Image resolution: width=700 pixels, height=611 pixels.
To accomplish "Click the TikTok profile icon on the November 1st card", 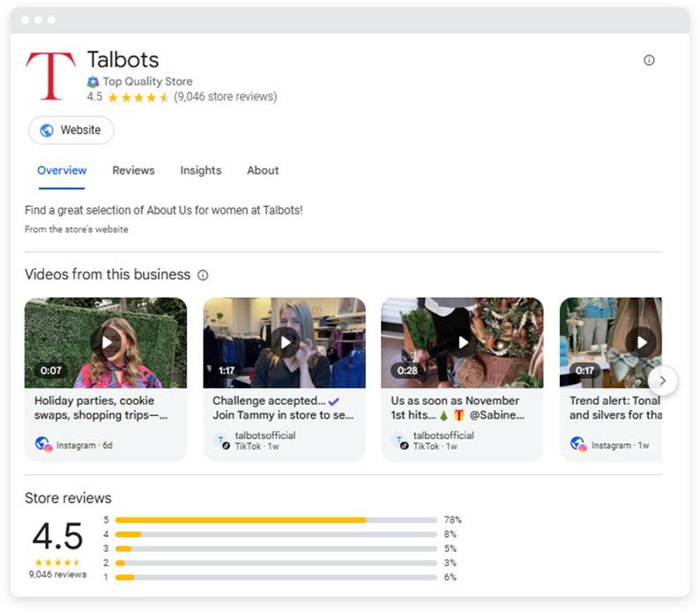I will tap(399, 441).
